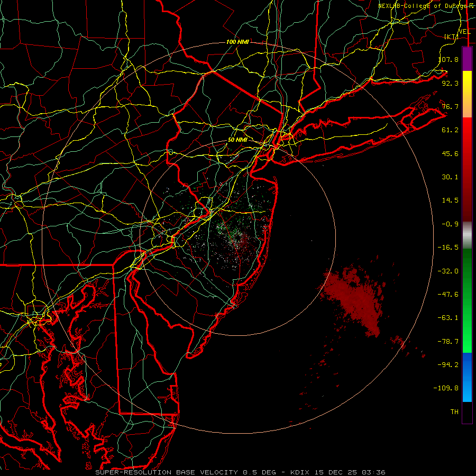476x476 pixels.
Task: Click the black TH segment of the color bar
Action: click(x=467, y=412)
